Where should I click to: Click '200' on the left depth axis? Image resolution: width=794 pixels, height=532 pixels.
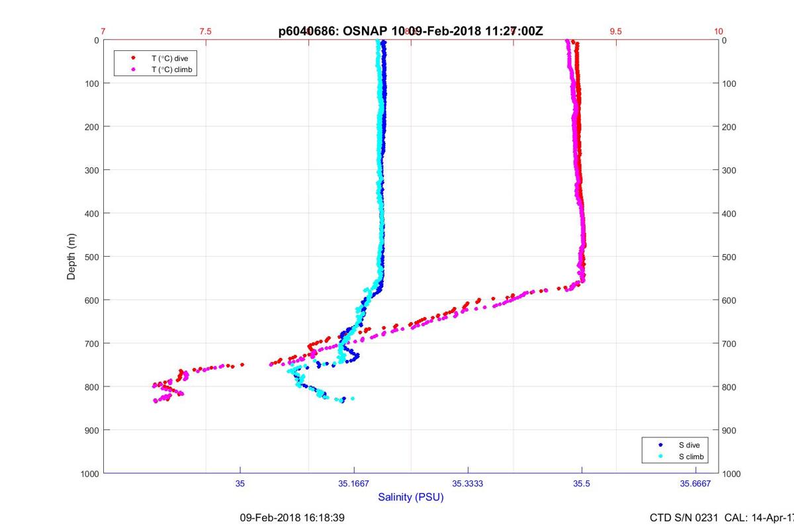click(91, 126)
